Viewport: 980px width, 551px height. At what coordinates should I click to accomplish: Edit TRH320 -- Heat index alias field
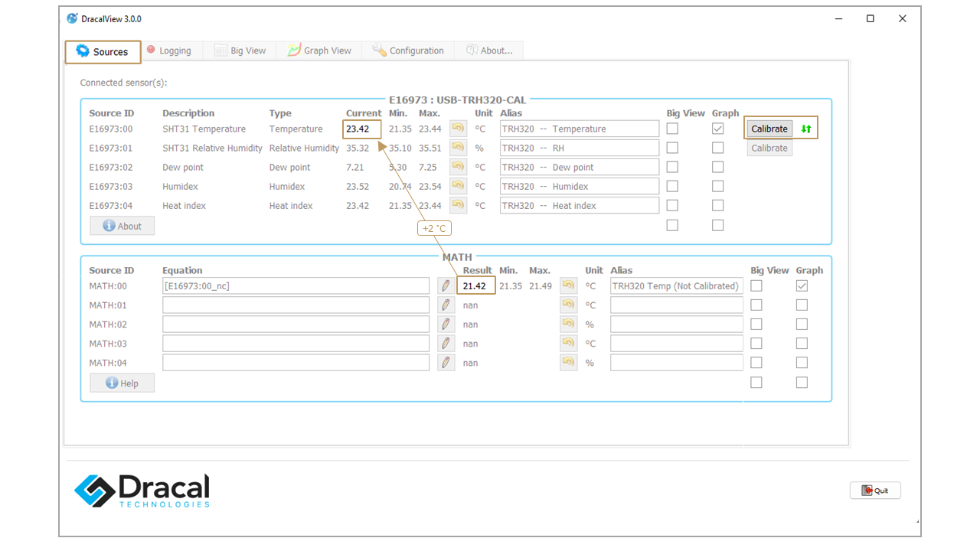580,205
